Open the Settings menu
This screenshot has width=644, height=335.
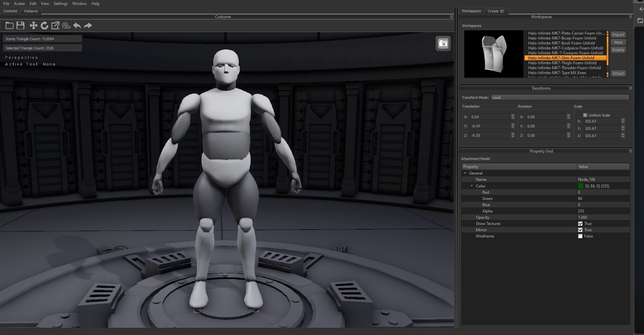[x=61, y=4]
